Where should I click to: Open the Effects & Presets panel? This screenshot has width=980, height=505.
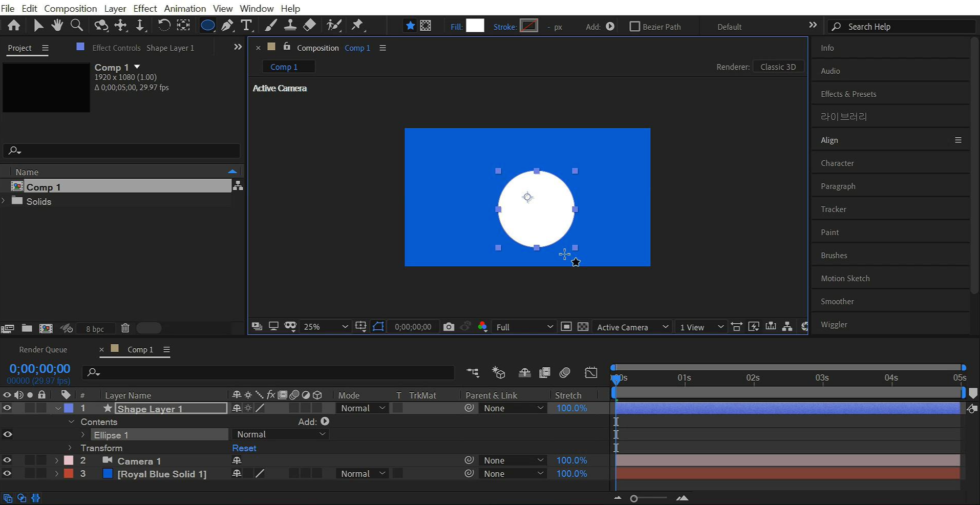(848, 94)
